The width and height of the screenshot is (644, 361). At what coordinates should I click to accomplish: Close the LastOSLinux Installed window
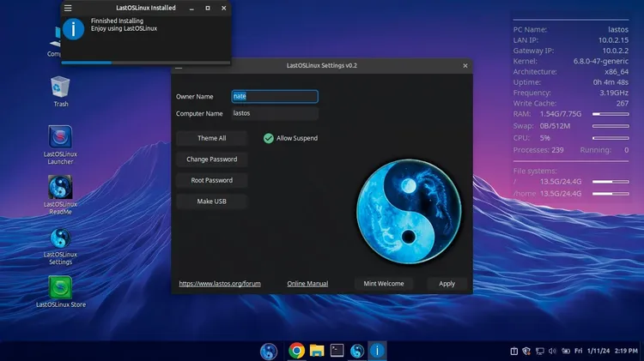pos(224,9)
